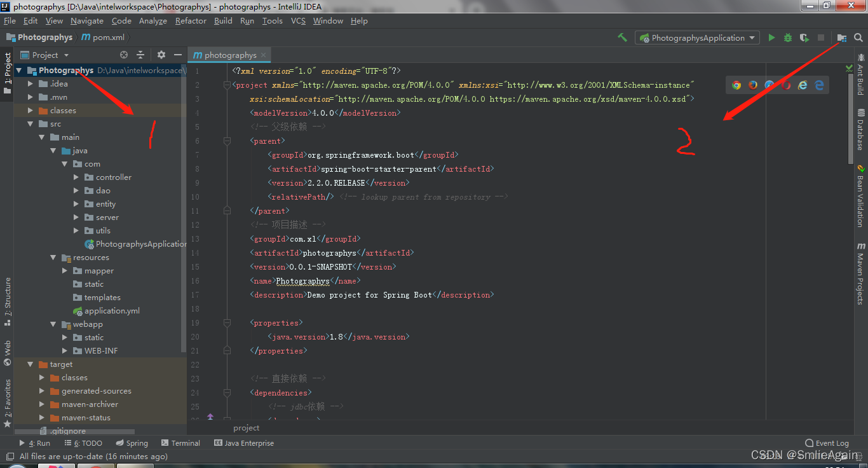Image resolution: width=868 pixels, height=468 pixels.
Task: Collapse the target folder arrow
Action: pos(31,364)
